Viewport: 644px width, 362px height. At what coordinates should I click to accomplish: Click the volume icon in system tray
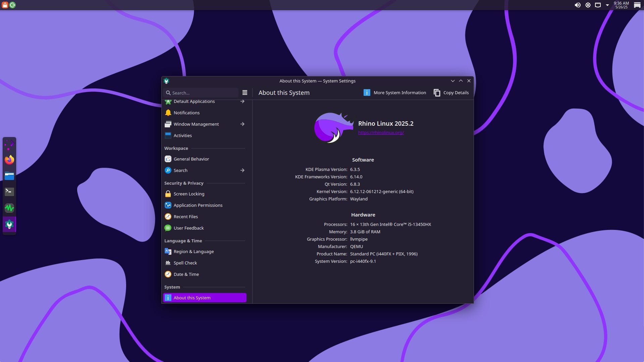click(x=578, y=5)
